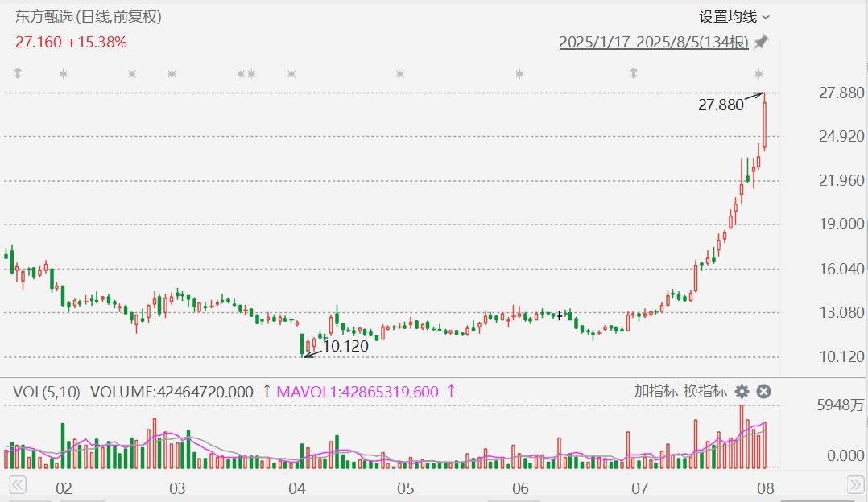Open the volume indicator settings gear

[742, 392]
